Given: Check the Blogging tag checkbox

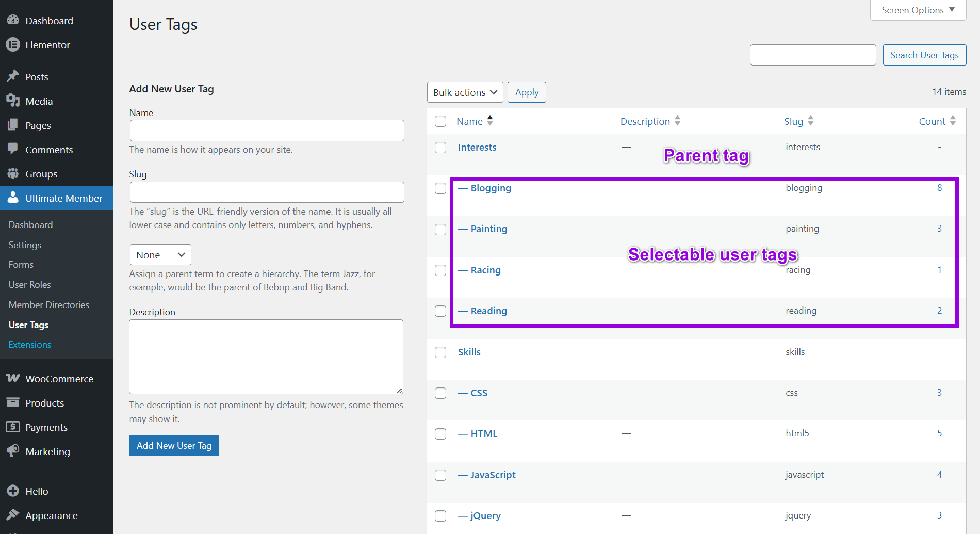Looking at the screenshot, I should pos(440,188).
